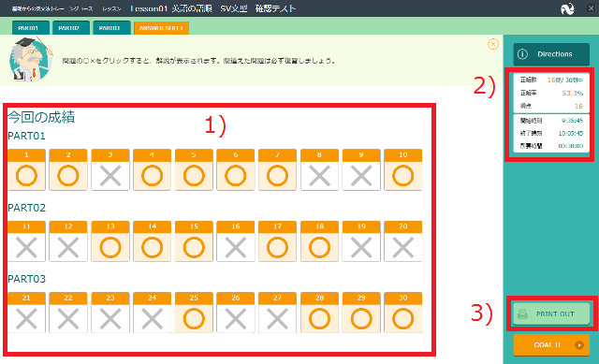Click the orange GOAL button
The image size is (599, 364).
click(551, 345)
